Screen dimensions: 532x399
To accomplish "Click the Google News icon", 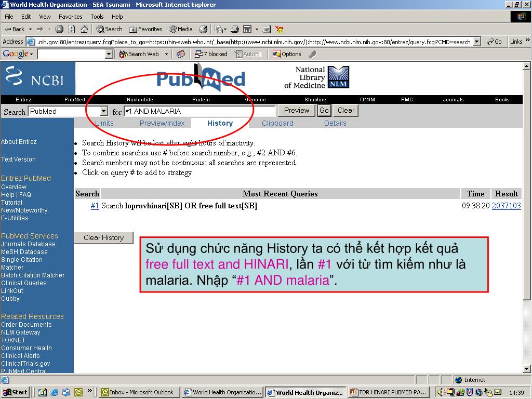I will pos(181,54).
